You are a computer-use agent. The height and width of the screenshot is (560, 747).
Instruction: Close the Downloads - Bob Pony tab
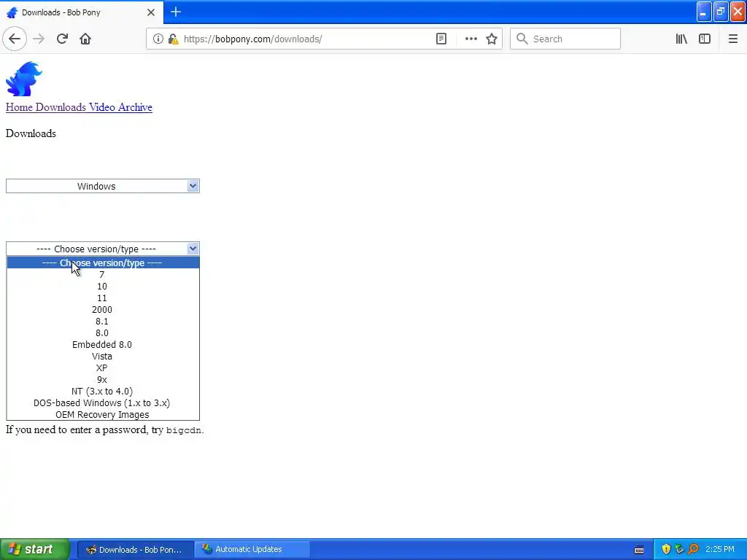click(x=150, y=12)
